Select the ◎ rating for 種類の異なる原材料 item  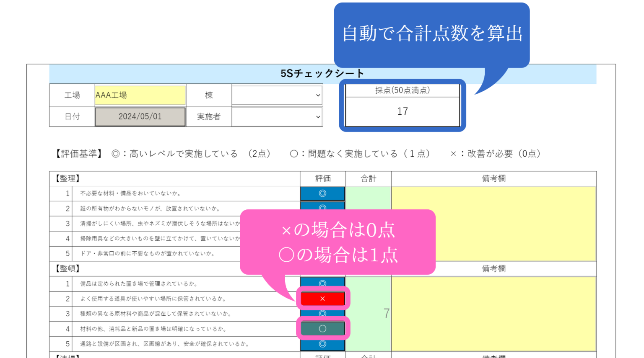click(323, 314)
